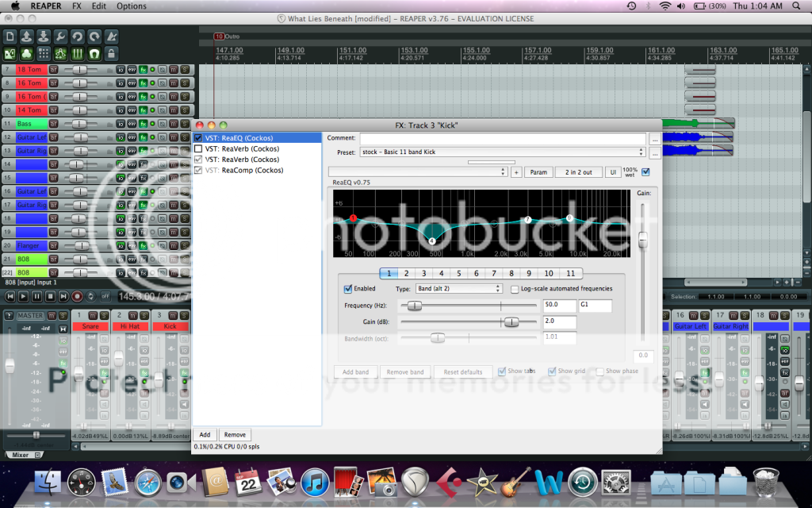The width and height of the screenshot is (812, 508).
Task: Click the Redo toolbar icon
Action: point(94,37)
